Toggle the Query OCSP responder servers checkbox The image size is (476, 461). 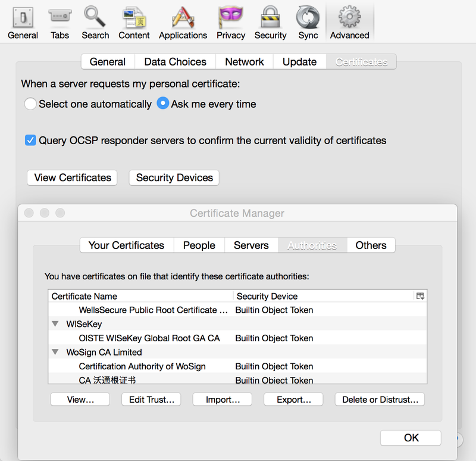coord(30,140)
